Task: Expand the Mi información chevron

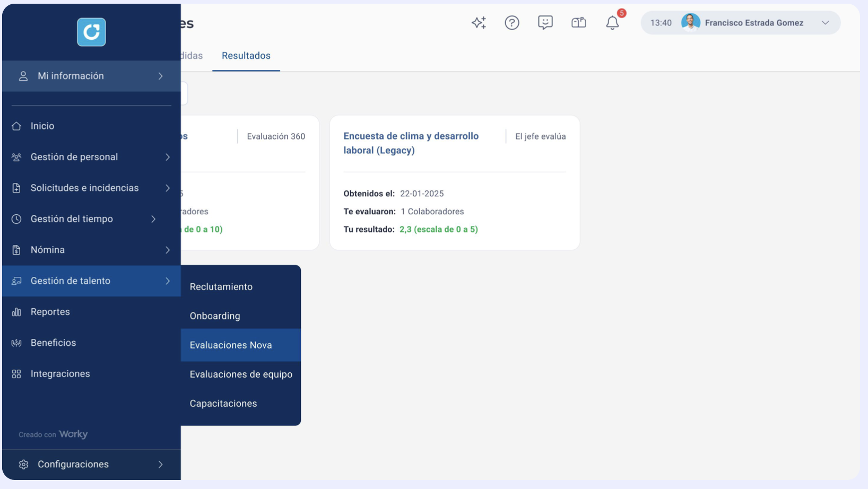Action: pos(161,76)
